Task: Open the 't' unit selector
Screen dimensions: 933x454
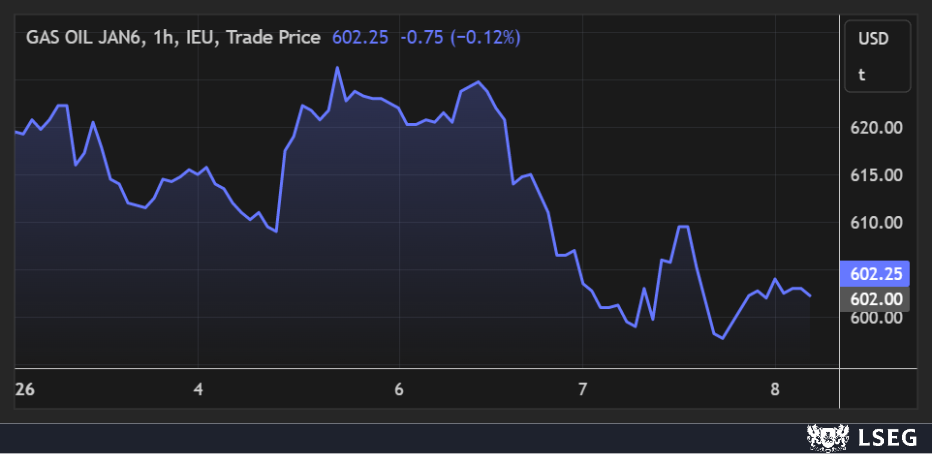Action: coord(862,73)
